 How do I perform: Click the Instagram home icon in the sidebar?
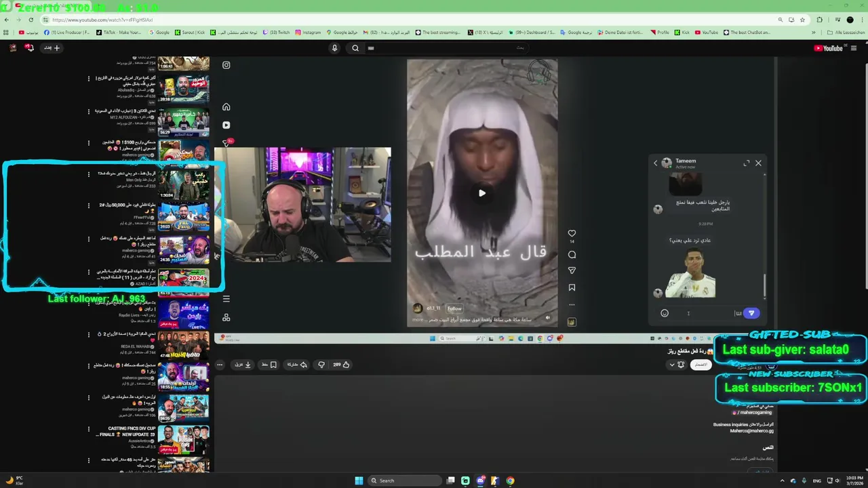pyautogui.click(x=226, y=107)
